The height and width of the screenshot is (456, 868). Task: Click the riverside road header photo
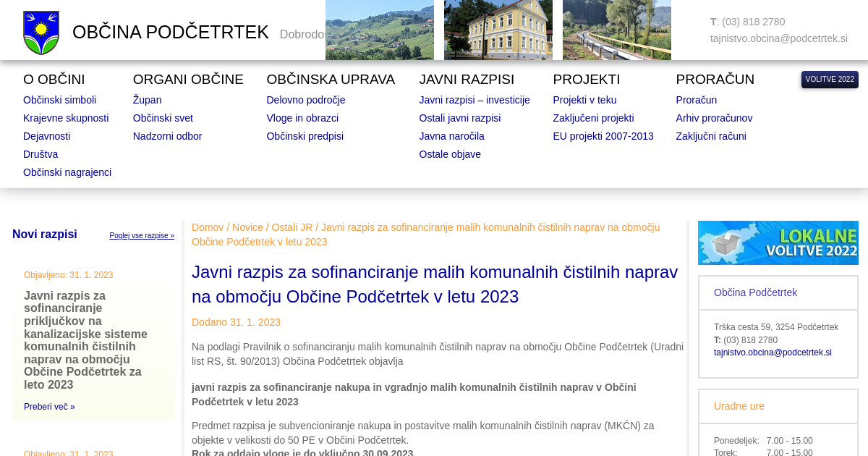pos(616,30)
